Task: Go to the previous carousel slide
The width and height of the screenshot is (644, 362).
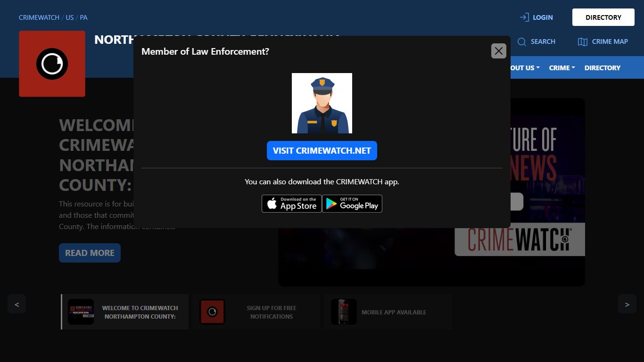Action: pos(17,304)
